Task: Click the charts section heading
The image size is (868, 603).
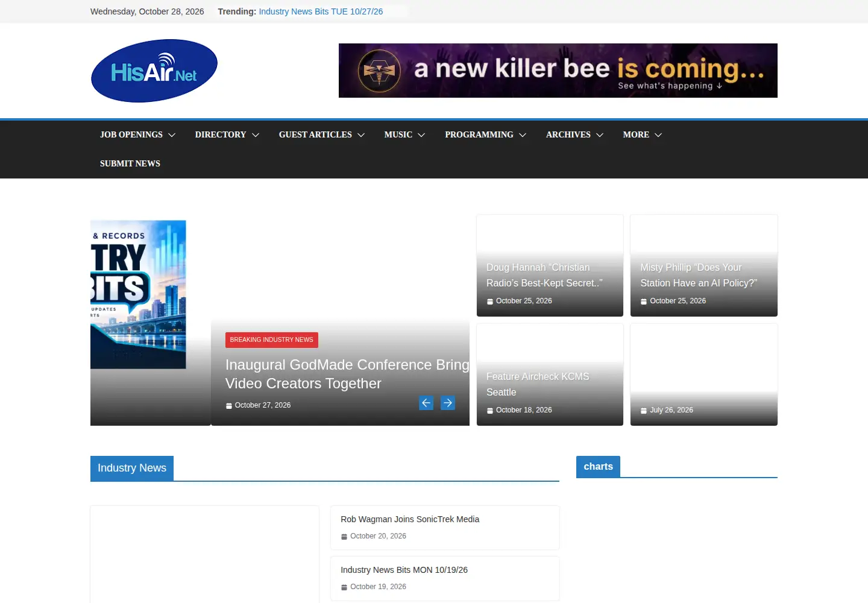Action: (x=598, y=467)
